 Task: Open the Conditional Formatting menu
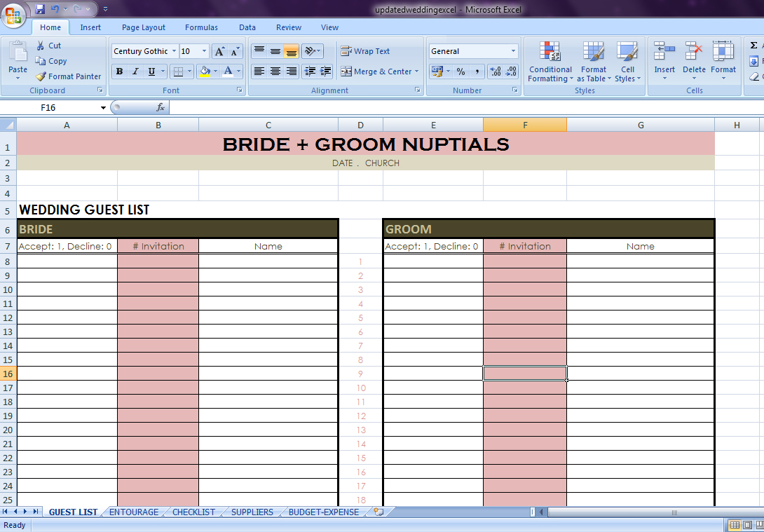coord(550,62)
